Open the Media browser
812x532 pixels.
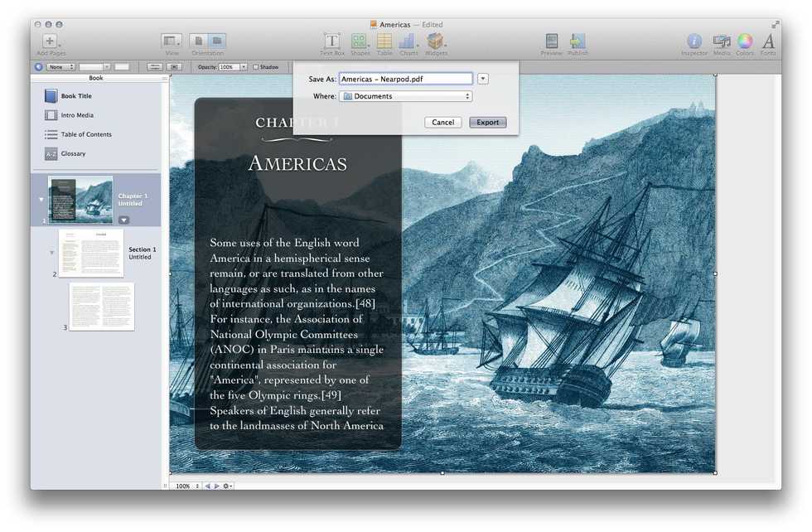[x=722, y=41]
